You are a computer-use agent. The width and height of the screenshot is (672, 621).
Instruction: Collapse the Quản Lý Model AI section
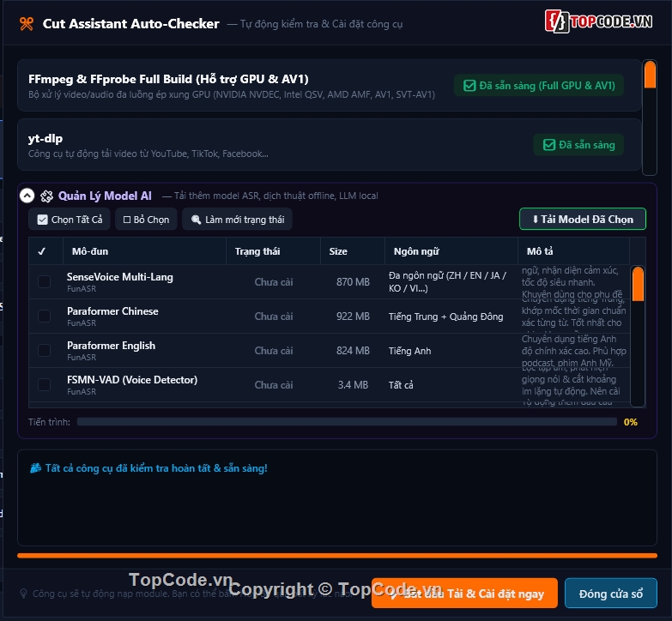tap(27, 196)
